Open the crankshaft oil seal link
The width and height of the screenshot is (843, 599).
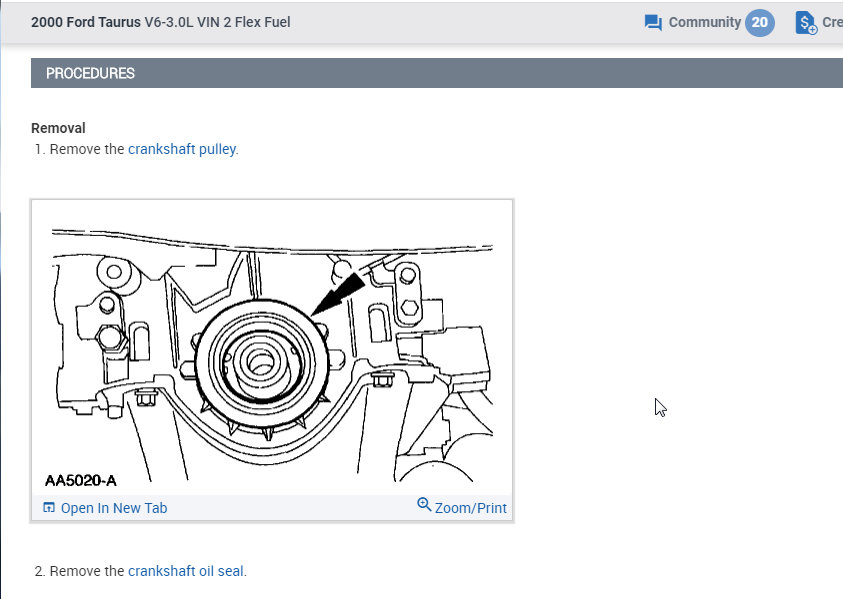(186, 571)
